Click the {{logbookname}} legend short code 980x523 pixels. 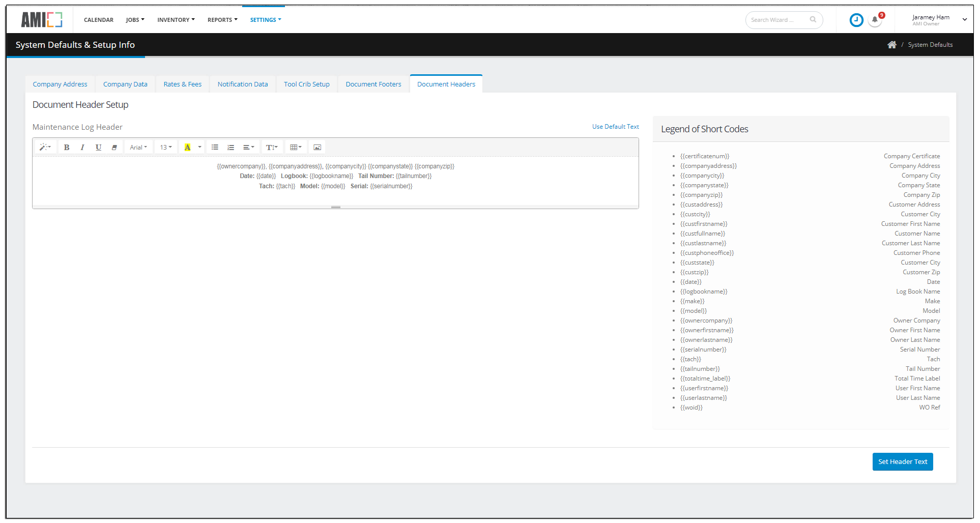tap(704, 292)
